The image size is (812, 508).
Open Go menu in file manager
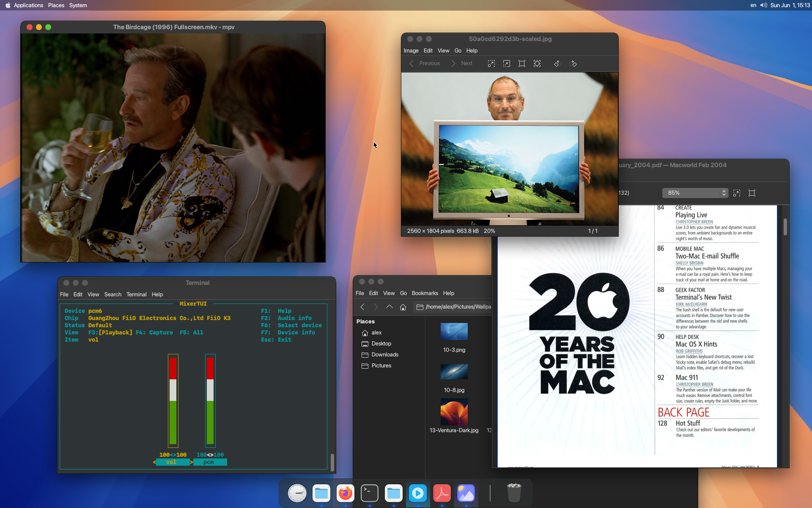tap(403, 293)
